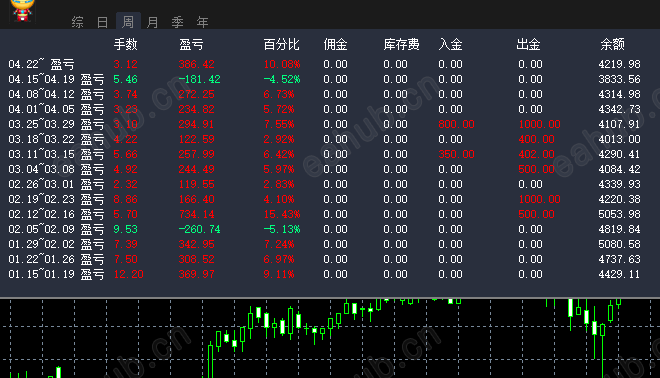Click the avatar icon at top left
This screenshot has height=378, width=660.
click(22, 10)
